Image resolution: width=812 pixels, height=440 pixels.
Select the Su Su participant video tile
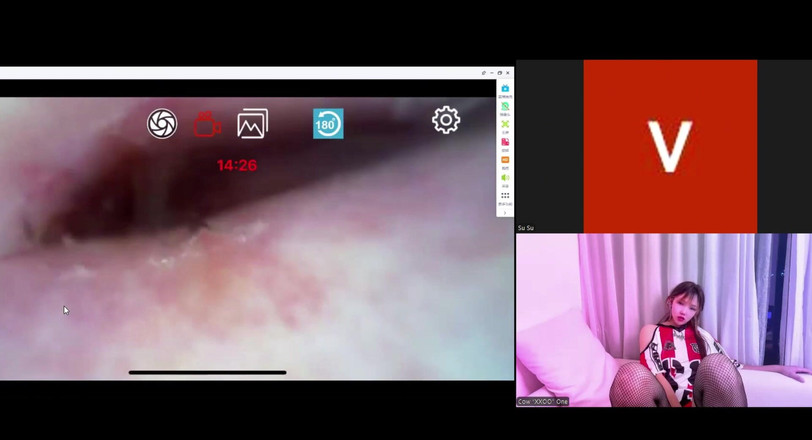(664, 146)
